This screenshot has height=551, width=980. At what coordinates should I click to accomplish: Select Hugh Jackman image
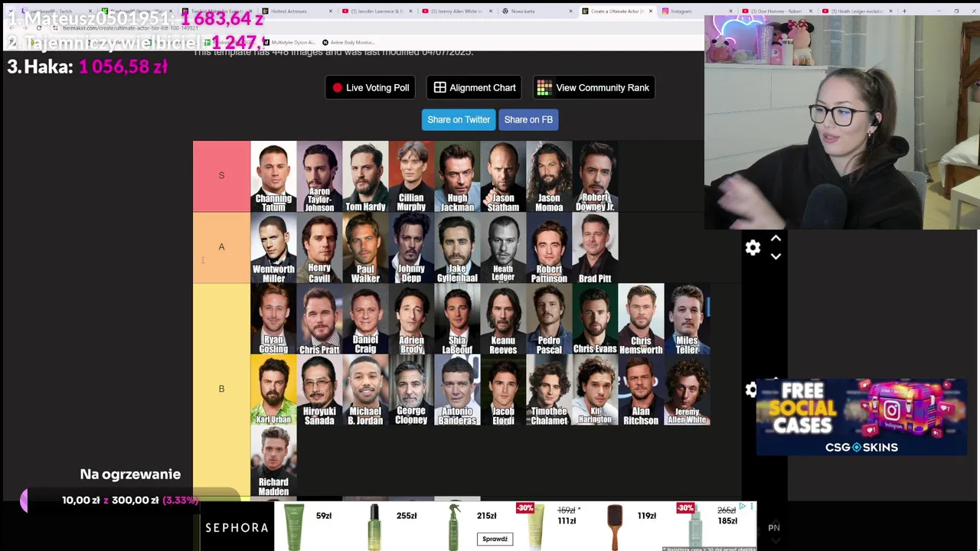pos(457,176)
